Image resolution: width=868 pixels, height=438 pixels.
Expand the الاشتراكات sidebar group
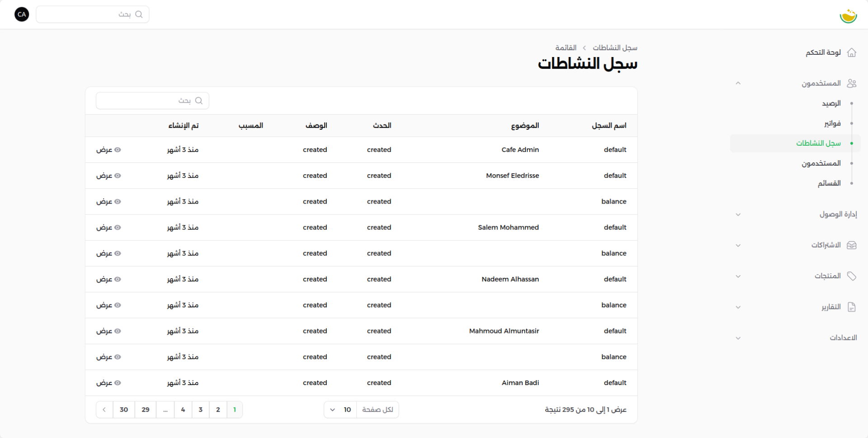tap(738, 245)
